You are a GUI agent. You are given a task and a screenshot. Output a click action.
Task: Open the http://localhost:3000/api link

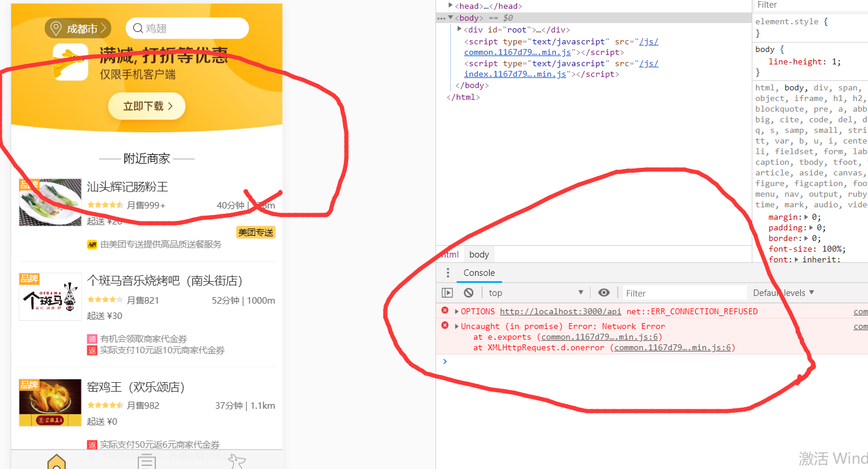[561, 311]
